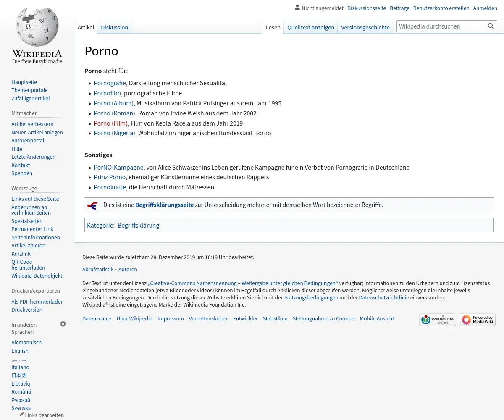Open the Autorenportal link
The width and height of the screenshot is (504, 420).
tap(28, 140)
